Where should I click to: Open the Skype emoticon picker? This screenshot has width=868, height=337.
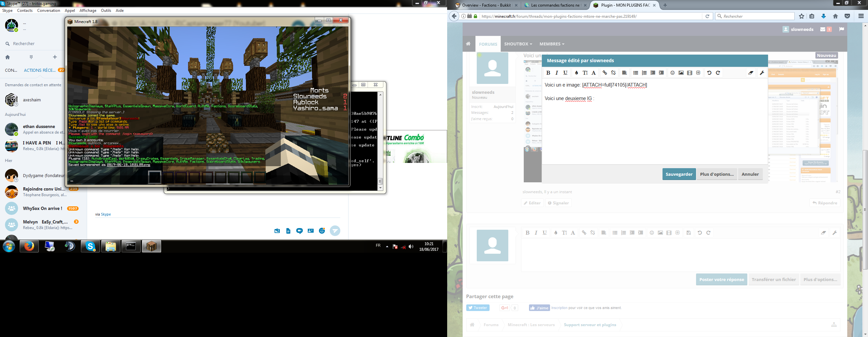(x=322, y=231)
